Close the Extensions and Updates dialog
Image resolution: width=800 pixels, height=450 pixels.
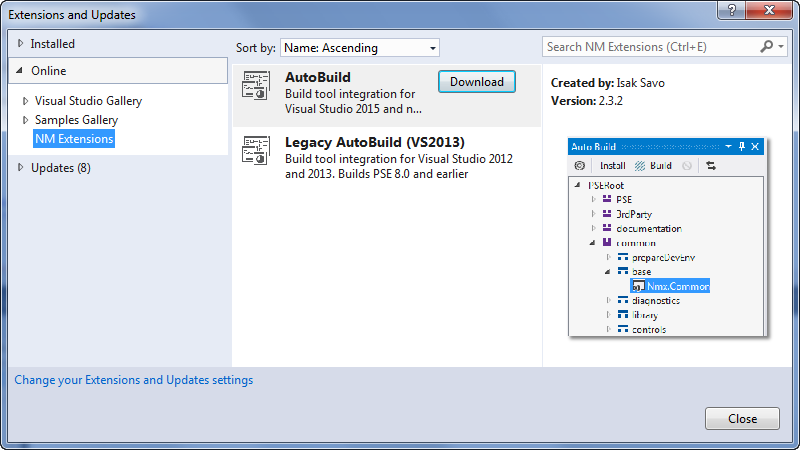click(742, 419)
